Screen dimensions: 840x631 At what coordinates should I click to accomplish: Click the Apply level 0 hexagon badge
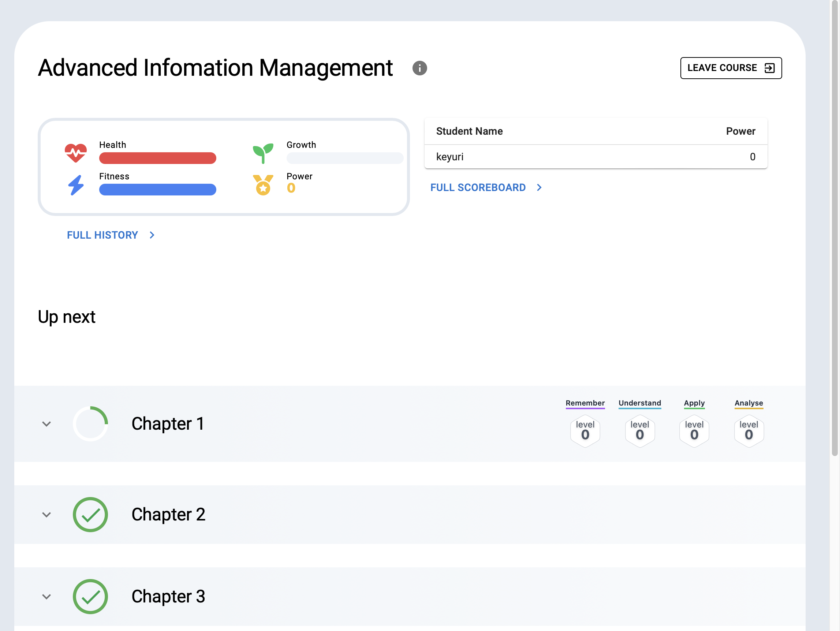(694, 431)
